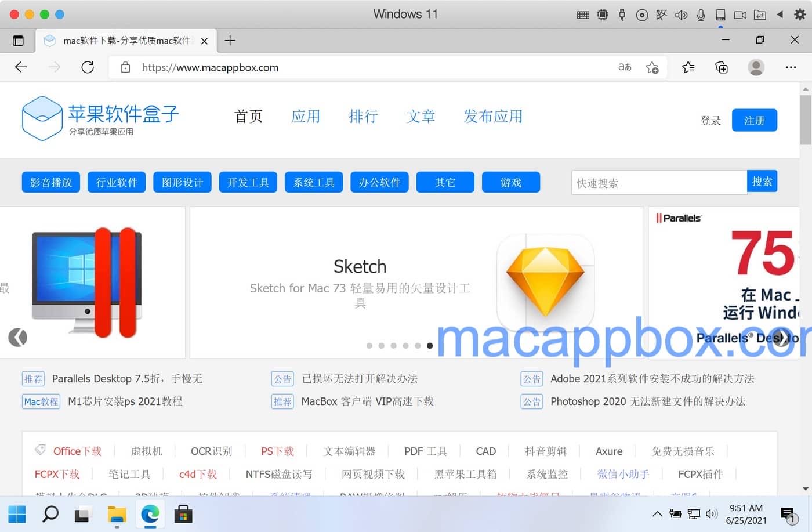Open the browser profile avatar
Image resolution: width=812 pixels, height=532 pixels.
click(756, 67)
